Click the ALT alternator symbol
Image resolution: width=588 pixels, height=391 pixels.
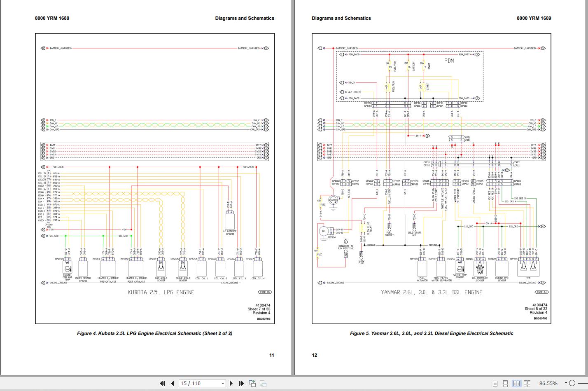(x=324, y=231)
